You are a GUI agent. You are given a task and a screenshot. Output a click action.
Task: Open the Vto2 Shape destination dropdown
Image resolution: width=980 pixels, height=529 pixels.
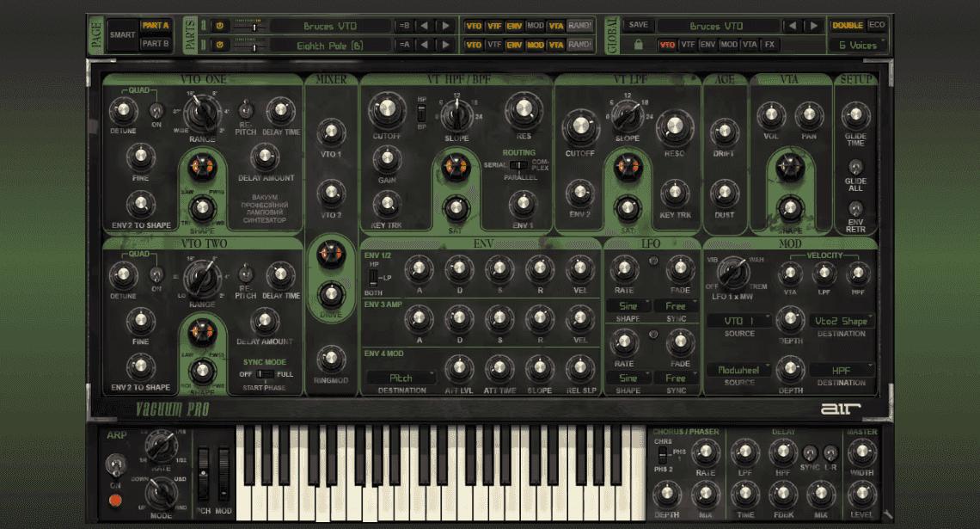coord(842,321)
